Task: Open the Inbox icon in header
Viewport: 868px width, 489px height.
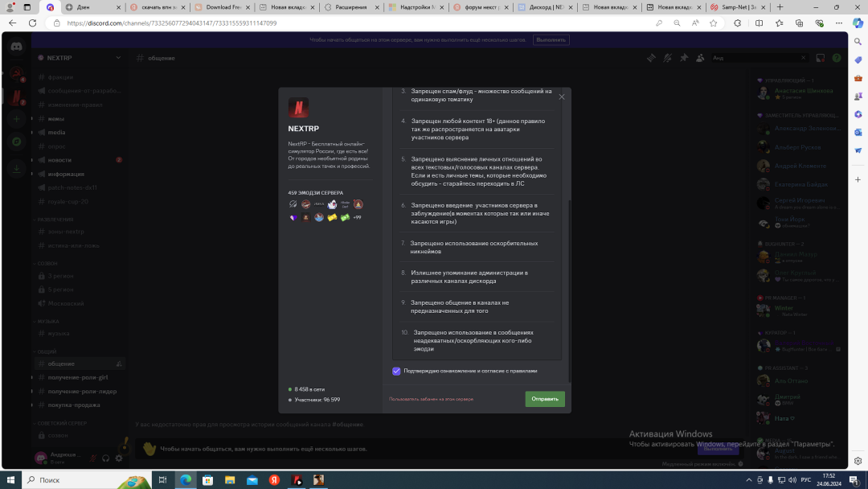Action: point(821,58)
